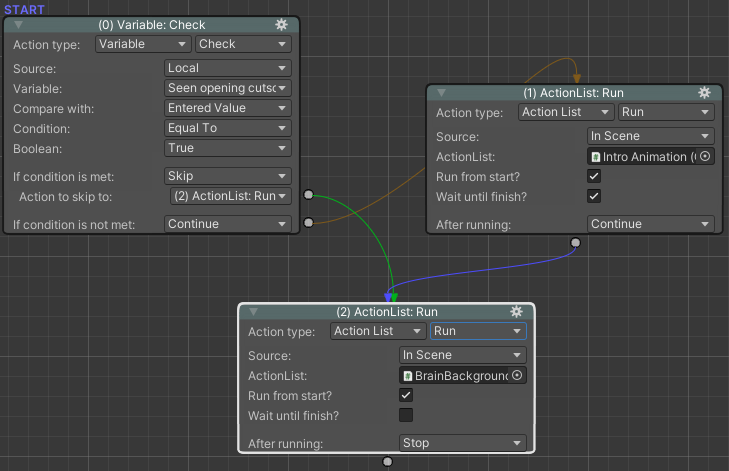
Task: Open gear settings on Variable: Check node
Action: 281,25
